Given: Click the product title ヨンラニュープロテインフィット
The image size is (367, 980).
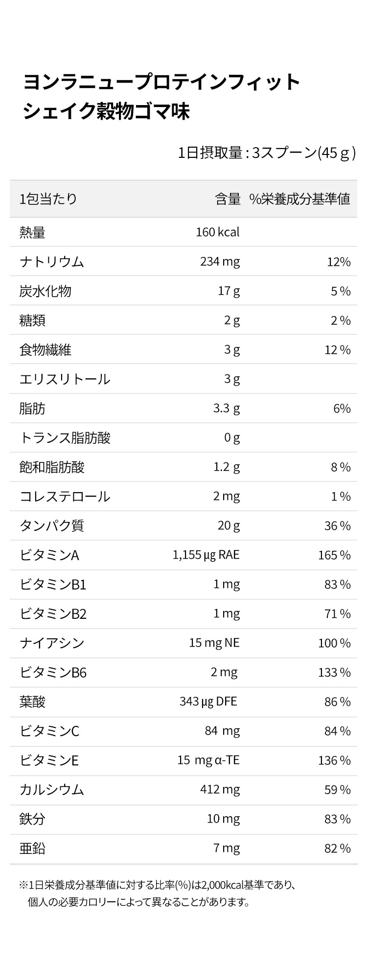Looking at the screenshot, I should (x=161, y=82).
